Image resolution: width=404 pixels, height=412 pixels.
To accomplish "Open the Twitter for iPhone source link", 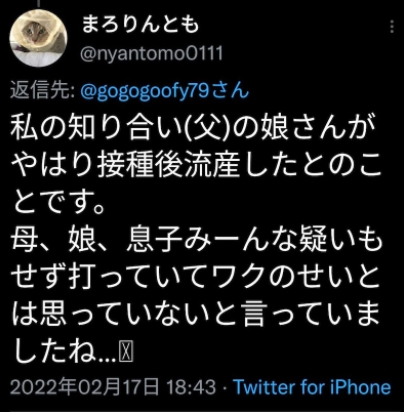I will [x=312, y=387].
